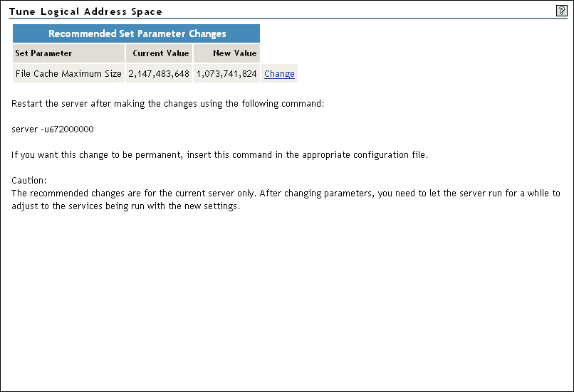Open the help icon for Tune Logical Address Space
The image size is (574, 392).
(561, 11)
